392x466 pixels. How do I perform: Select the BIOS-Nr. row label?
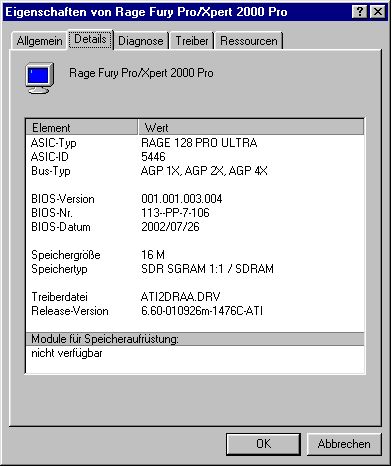[x=52, y=213]
